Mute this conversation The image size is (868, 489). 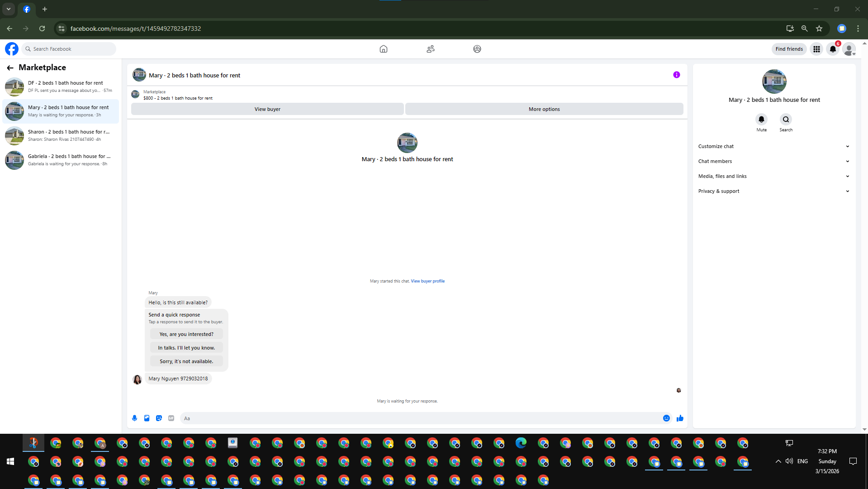(762, 120)
